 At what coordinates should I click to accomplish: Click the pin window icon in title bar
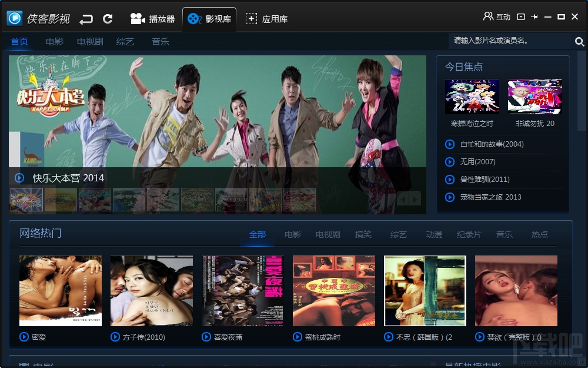coord(534,17)
